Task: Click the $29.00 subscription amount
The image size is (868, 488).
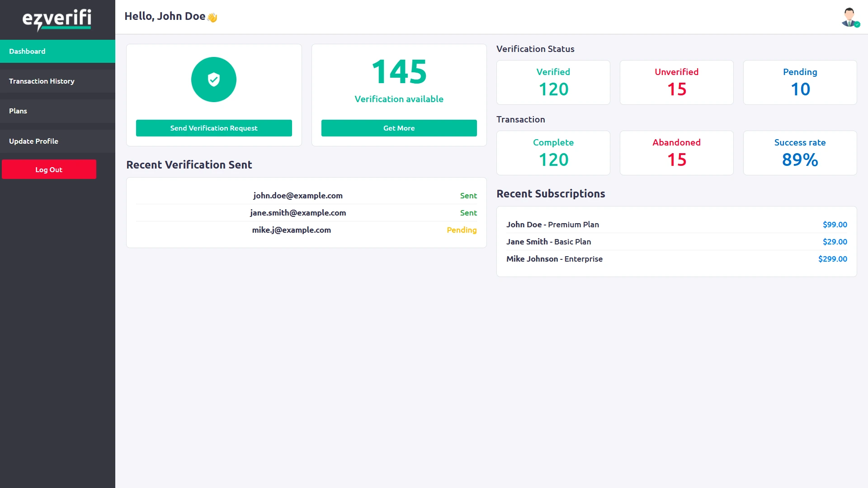Action: pos(835,242)
